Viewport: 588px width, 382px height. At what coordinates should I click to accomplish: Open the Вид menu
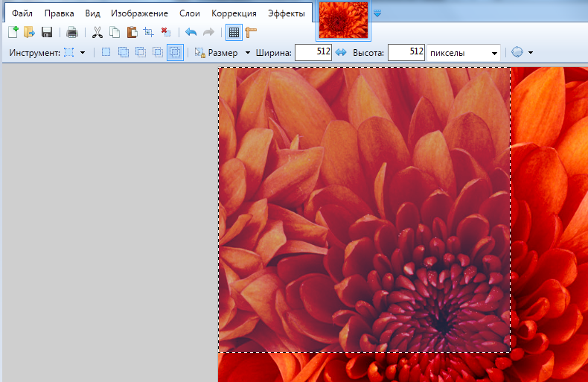click(92, 13)
